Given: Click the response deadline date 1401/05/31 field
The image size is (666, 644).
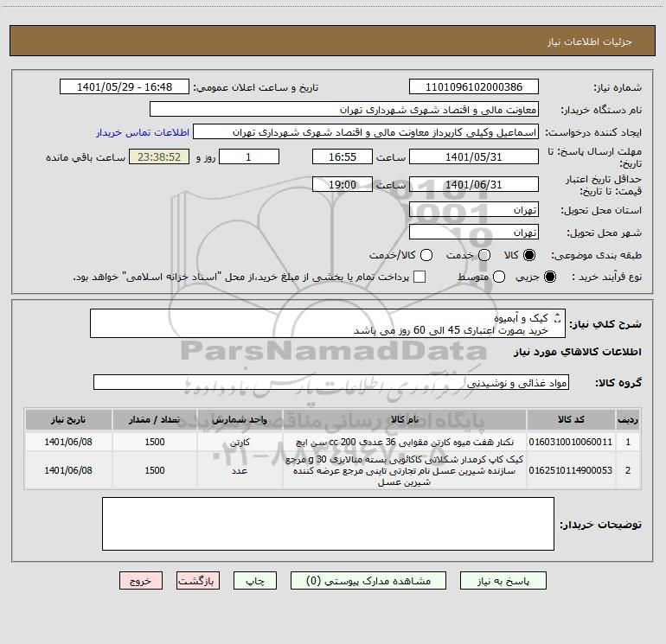Looking at the screenshot, I should pos(474,156).
